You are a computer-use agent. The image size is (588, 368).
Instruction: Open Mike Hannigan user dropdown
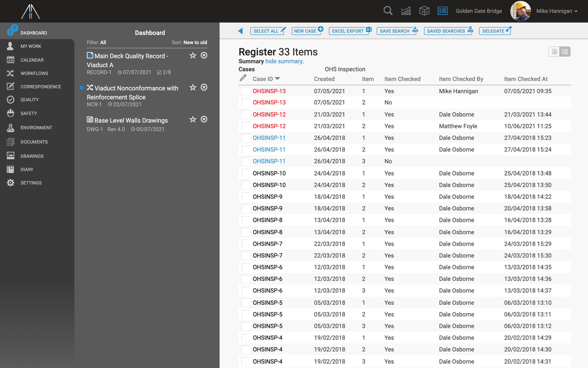click(557, 11)
